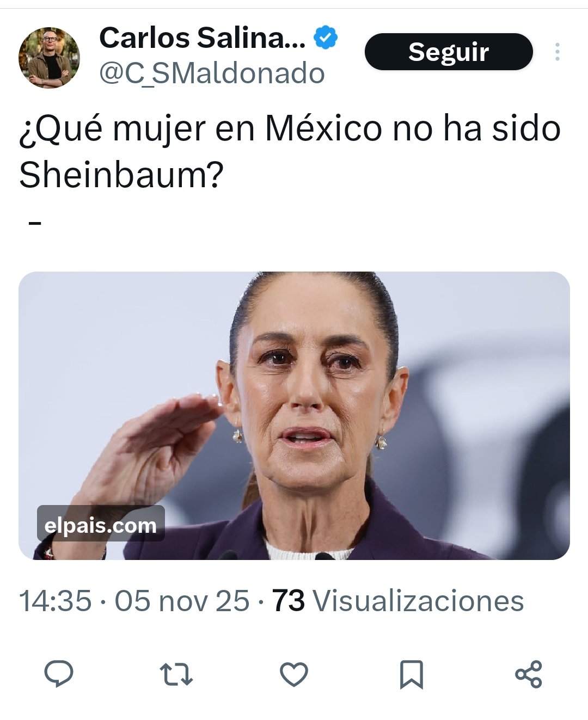This screenshot has width=588, height=720.
Task: Tap the Visualizaciones label
Action: click(419, 601)
